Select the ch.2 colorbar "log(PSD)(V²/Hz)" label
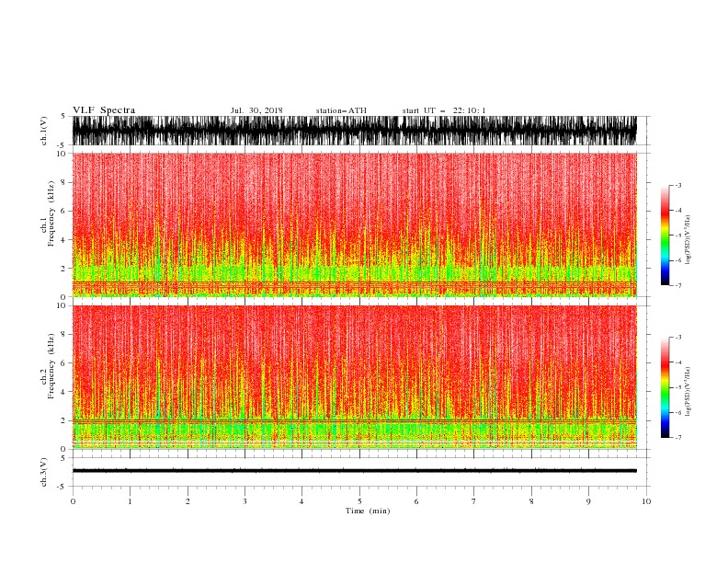Screen dimensions: 728x563 point(688,392)
